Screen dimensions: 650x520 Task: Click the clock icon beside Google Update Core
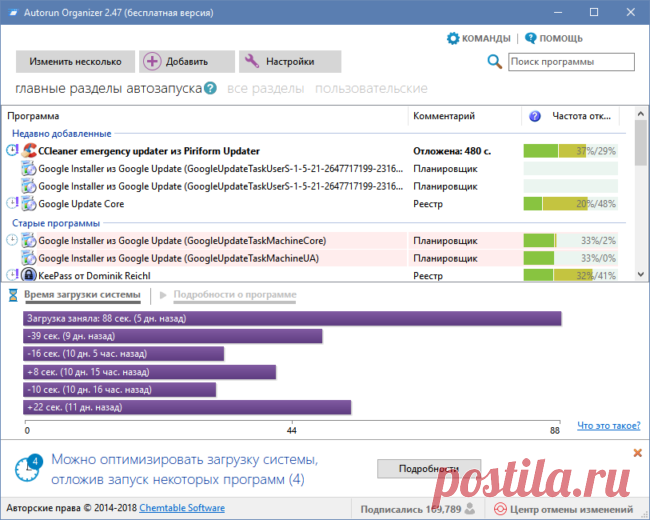coord(12,203)
